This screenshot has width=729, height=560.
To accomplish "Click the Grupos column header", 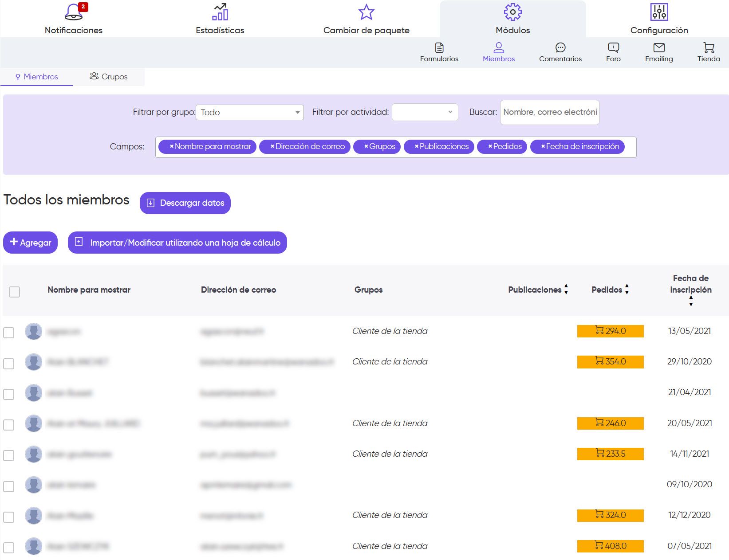I will (x=368, y=290).
